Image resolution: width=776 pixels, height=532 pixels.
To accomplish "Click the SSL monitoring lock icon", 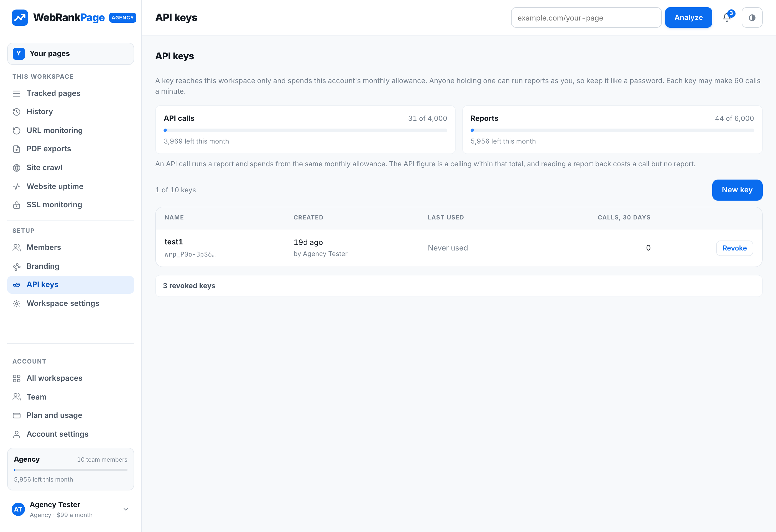I will click(x=17, y=204).
